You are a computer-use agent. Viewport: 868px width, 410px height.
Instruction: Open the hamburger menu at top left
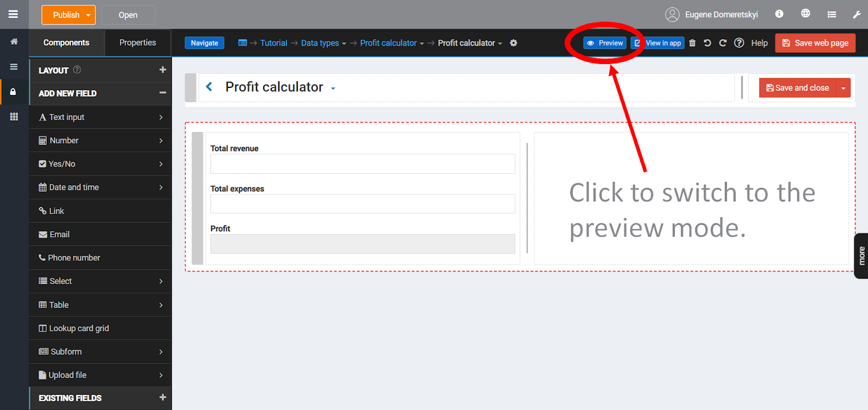tap(14, 14)
